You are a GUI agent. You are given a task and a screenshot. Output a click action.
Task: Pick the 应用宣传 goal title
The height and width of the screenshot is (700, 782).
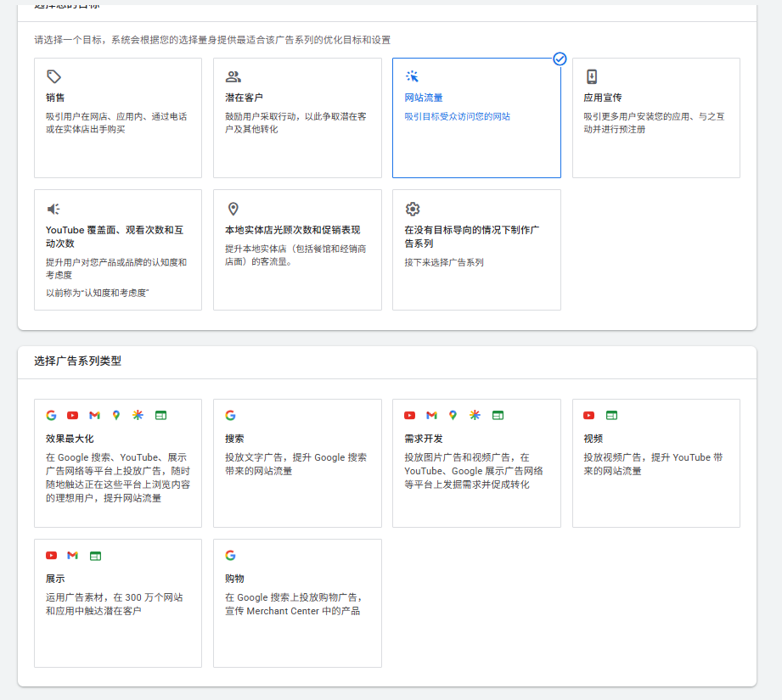[603, 98]
